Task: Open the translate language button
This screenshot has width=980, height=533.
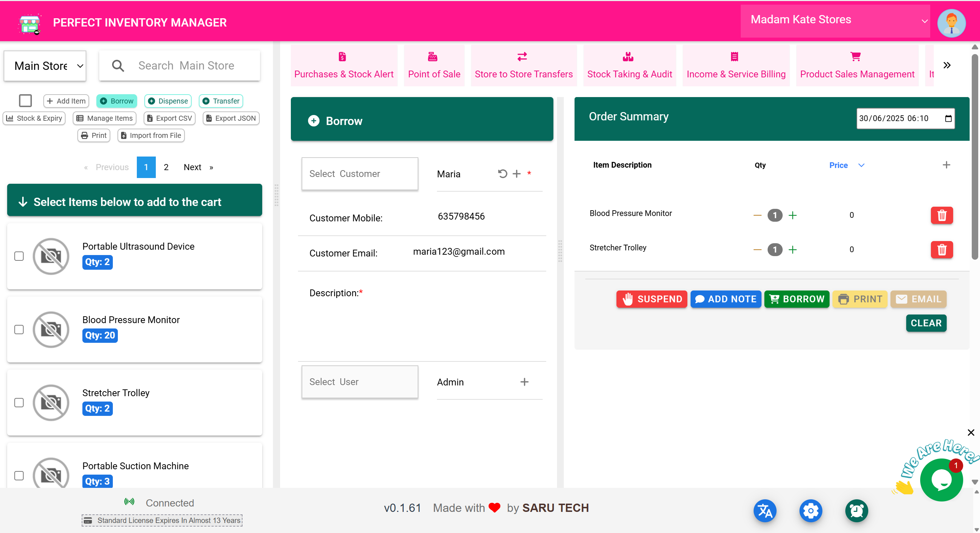Action: click(x=765, y=510)
